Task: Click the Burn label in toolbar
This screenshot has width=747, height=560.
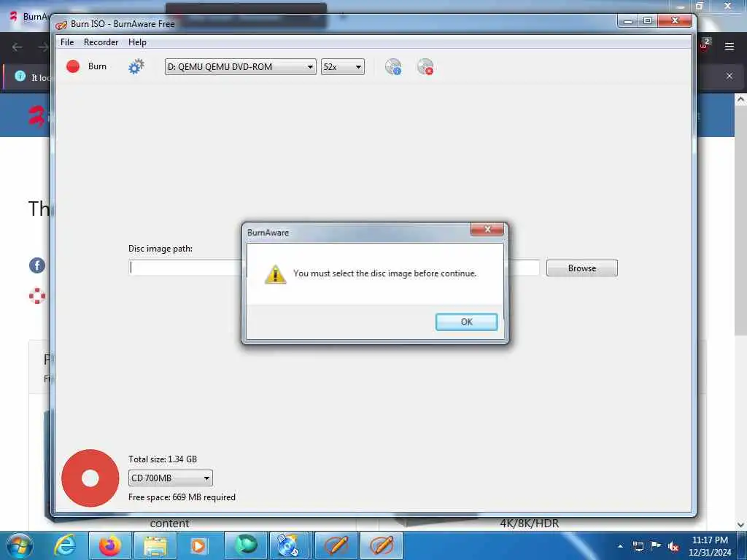Action: [x=97, y=66]
